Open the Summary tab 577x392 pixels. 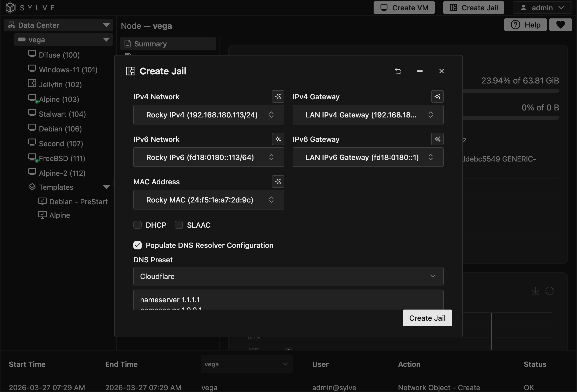tap(168, 44)
